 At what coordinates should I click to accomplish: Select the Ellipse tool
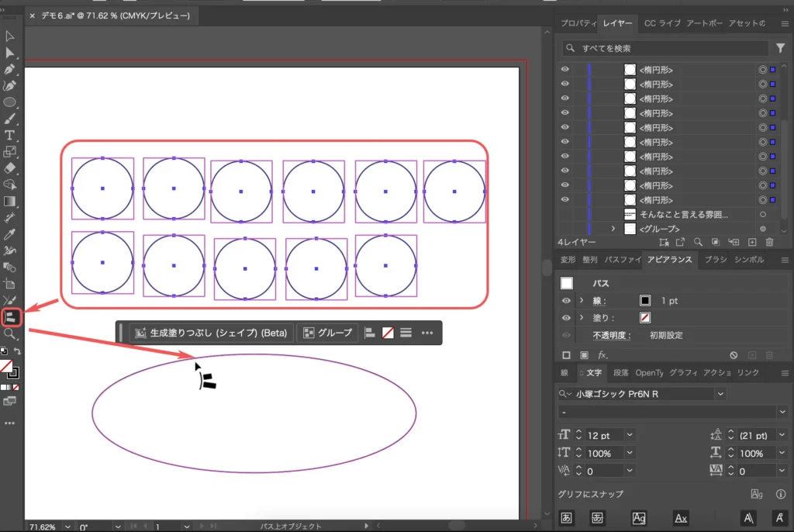pyautogui.click(x=10, y=102)
